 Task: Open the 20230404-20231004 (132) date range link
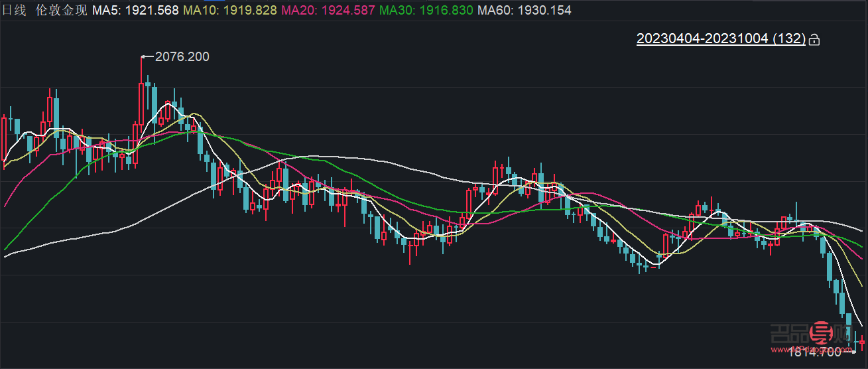point(721,38)
